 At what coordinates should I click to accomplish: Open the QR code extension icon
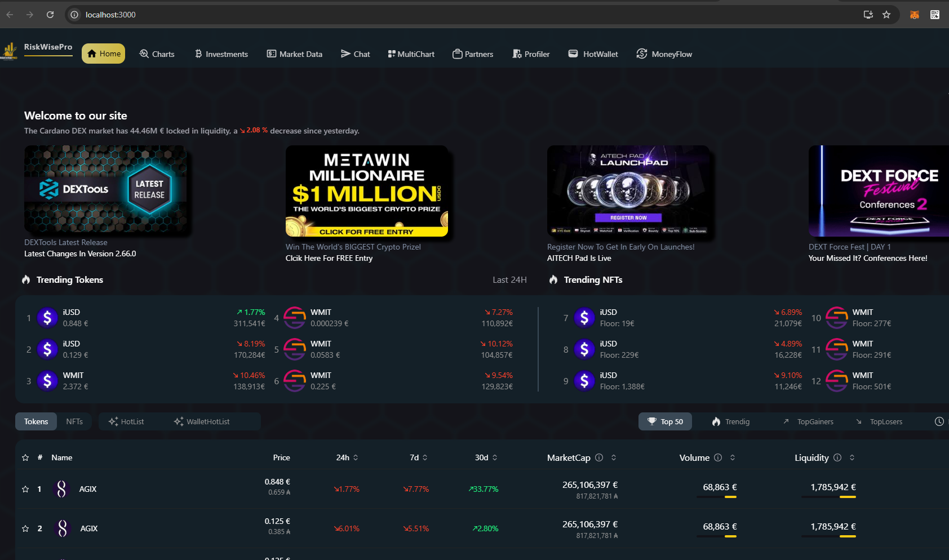coord(935,15)
